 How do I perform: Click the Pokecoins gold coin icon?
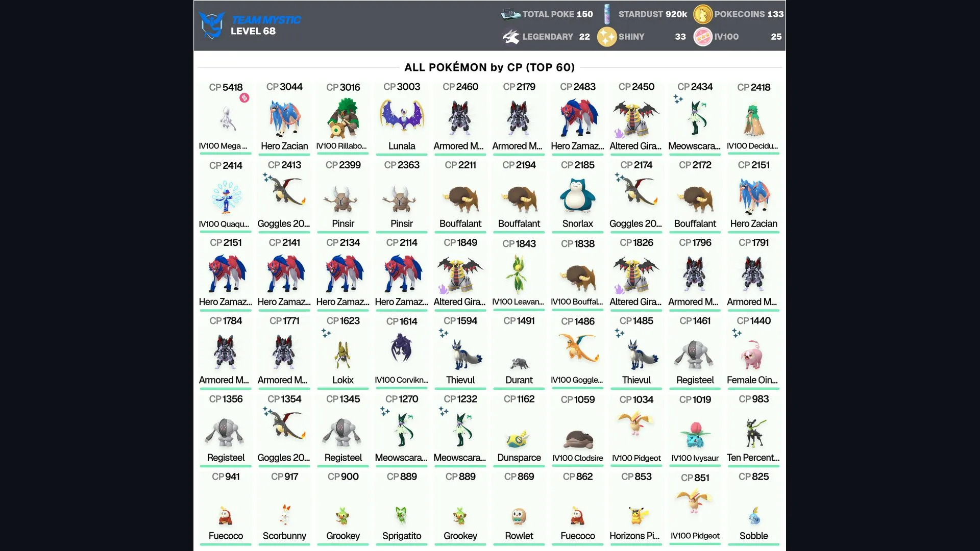pos(703,14)
